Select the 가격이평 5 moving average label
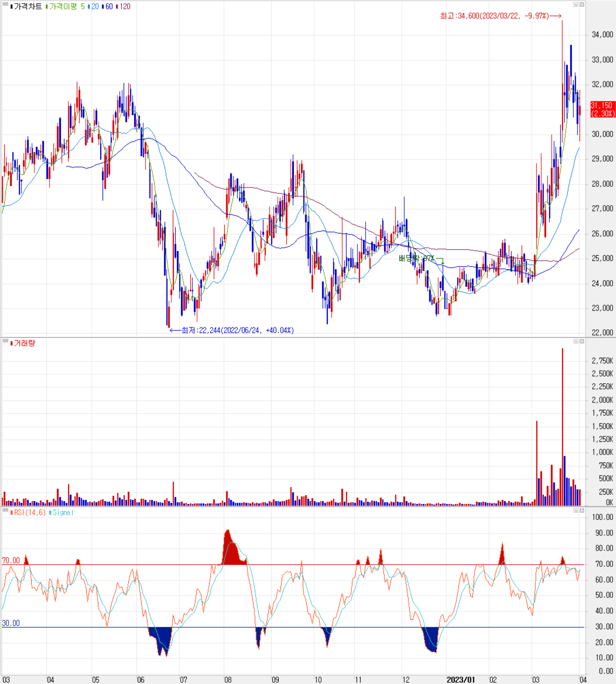This screenshot has height=684, width=616. [x=65, y=6]
